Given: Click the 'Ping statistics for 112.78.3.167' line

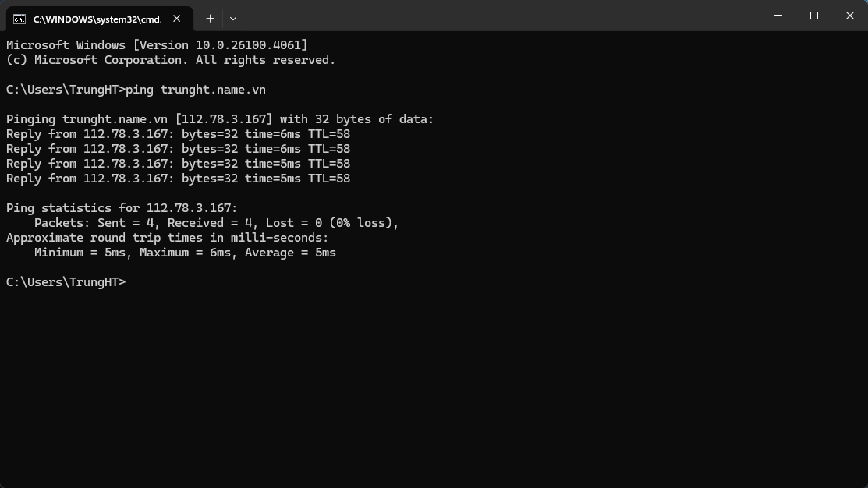Looking at the screenshot, I should (122, 208).
